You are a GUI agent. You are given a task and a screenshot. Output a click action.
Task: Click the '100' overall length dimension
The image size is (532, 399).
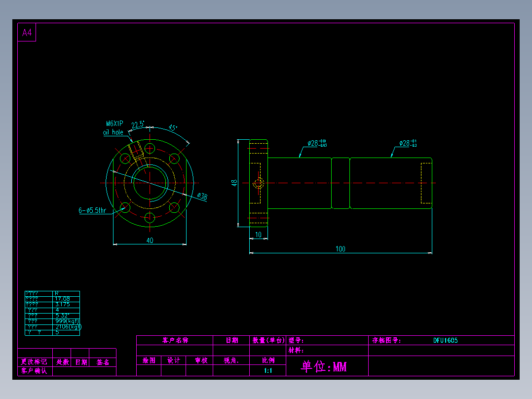(x=341, y=249)
